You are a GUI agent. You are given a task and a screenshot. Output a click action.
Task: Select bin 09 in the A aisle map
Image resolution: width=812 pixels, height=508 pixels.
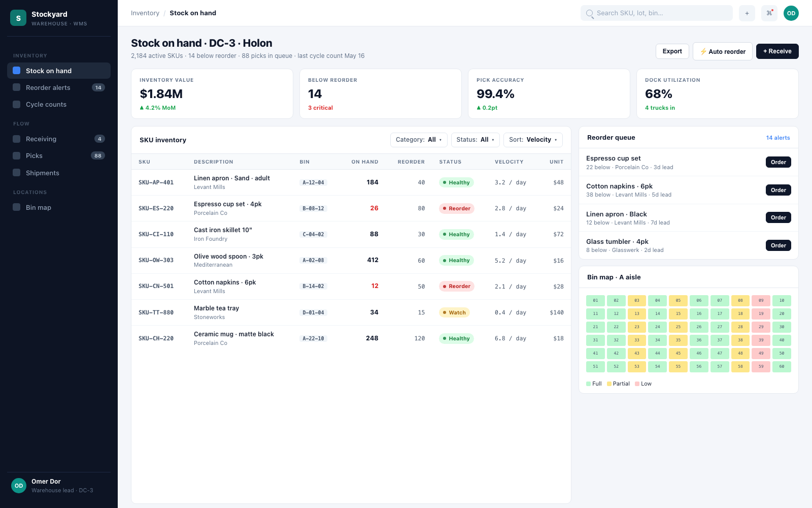click(x=761, y=301)
